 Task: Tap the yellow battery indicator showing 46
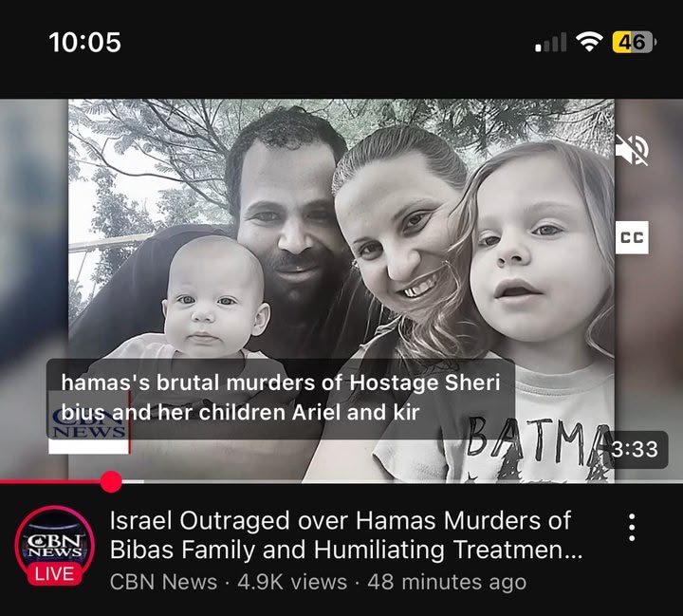(634, 43)
